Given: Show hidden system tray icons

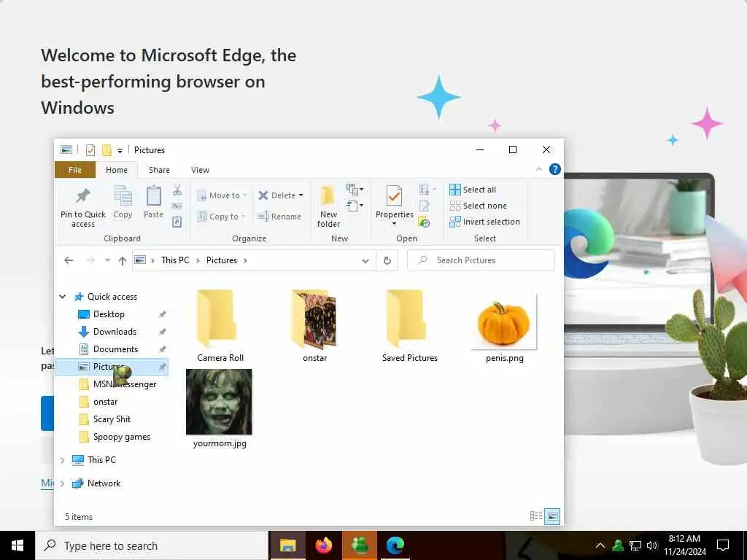Looking at the screenshot, I should (600, 545).
